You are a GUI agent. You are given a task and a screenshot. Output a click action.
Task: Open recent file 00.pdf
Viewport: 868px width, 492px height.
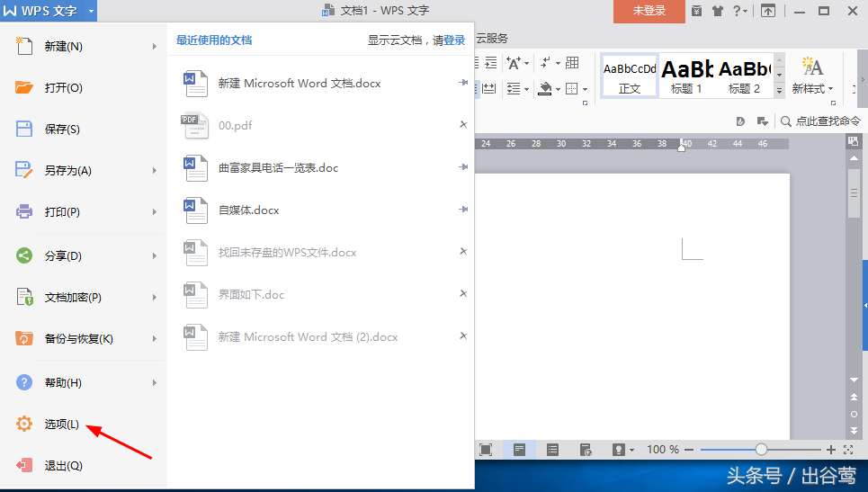click(236, 126)
